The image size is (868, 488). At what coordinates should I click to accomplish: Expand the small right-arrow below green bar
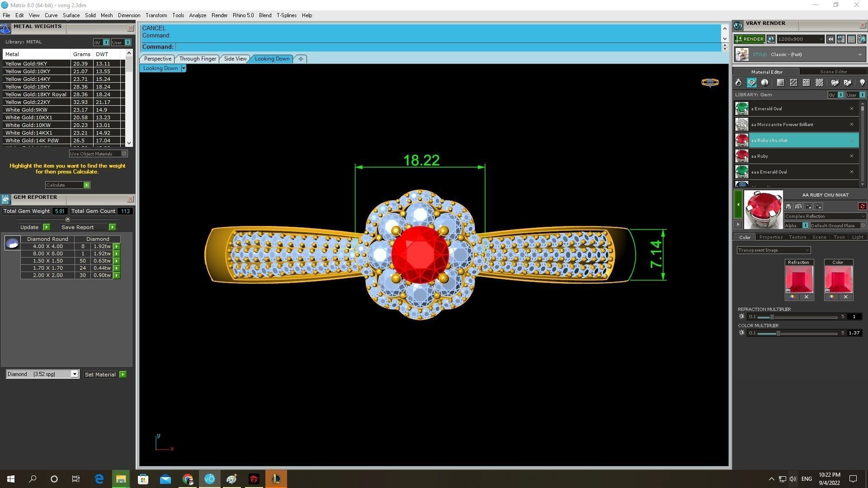coord(738,225)
